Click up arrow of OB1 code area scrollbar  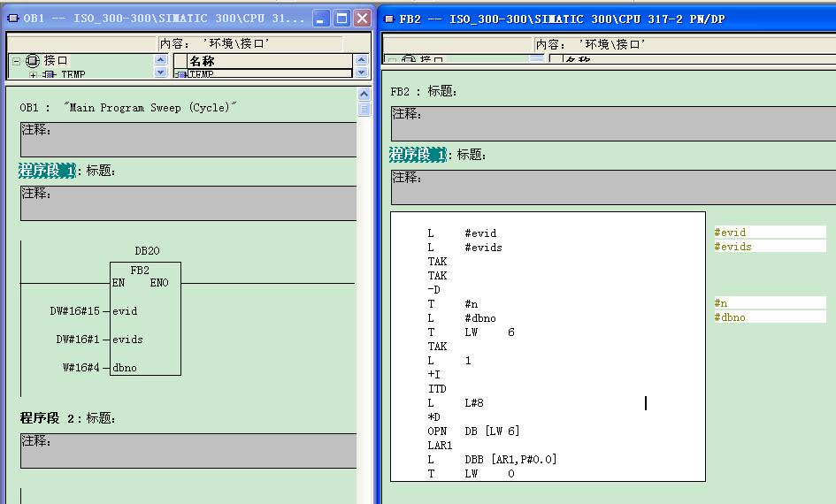coord(364,95)
